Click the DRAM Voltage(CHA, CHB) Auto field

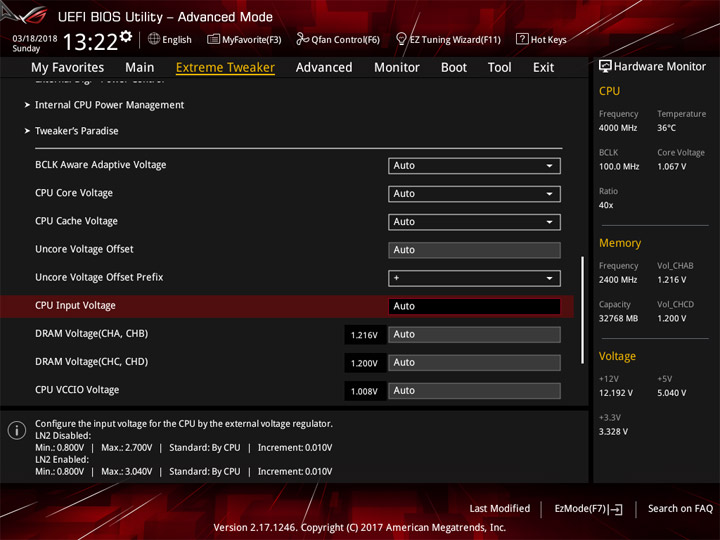pos(474,335)
